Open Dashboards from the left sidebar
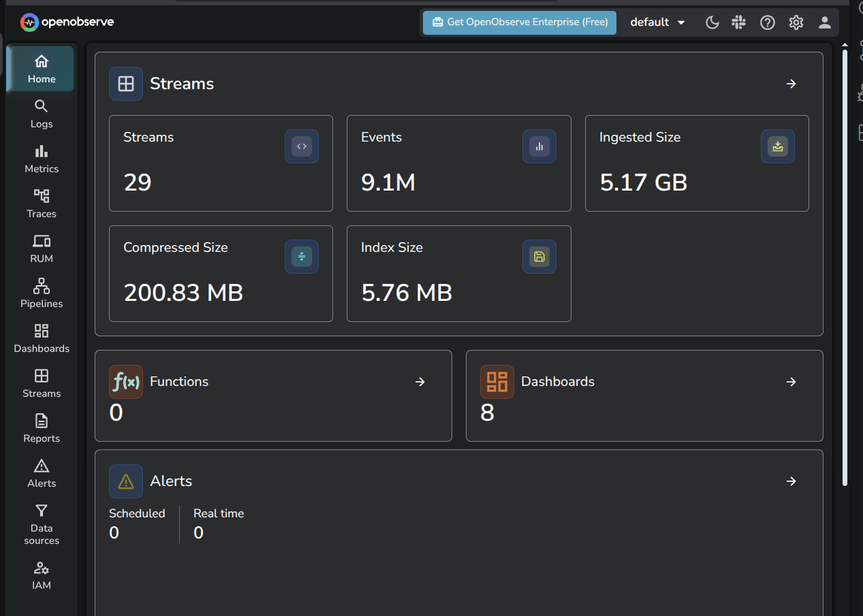This screenshot has height=616, width=863. [42, 338]
